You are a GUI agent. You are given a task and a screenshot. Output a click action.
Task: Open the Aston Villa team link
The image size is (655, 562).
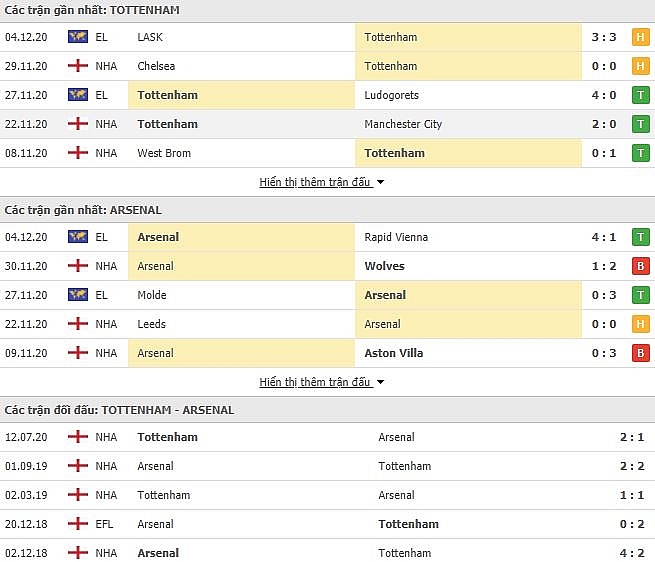[394, 353]
